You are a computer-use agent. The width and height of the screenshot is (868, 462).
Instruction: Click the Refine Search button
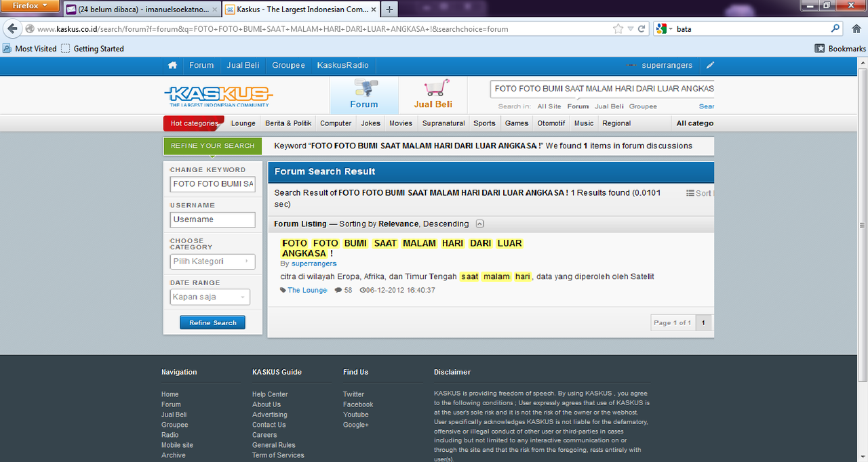pos(212,322)
